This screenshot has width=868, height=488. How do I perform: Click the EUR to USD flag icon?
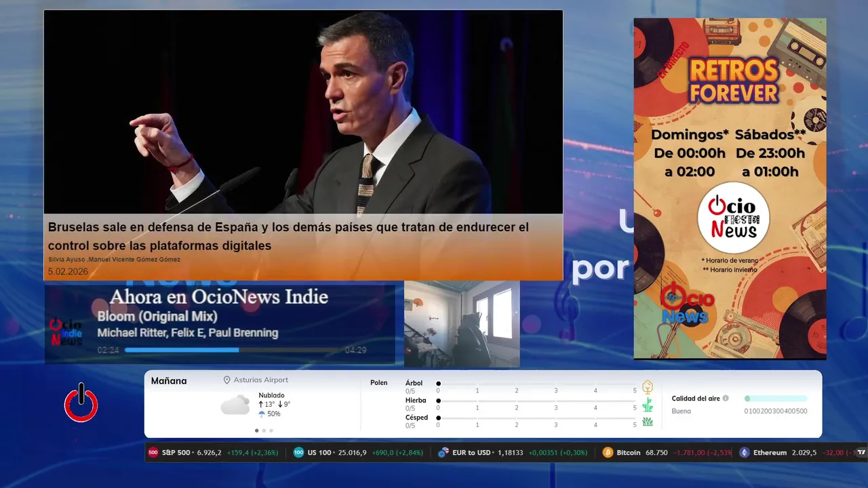point(443,452)
